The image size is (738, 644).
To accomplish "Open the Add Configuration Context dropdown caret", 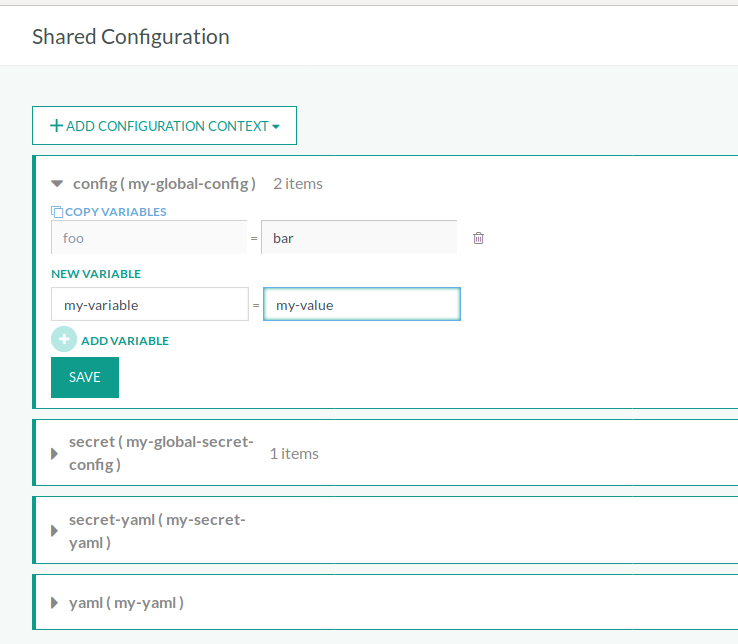I will coord(276,127).
